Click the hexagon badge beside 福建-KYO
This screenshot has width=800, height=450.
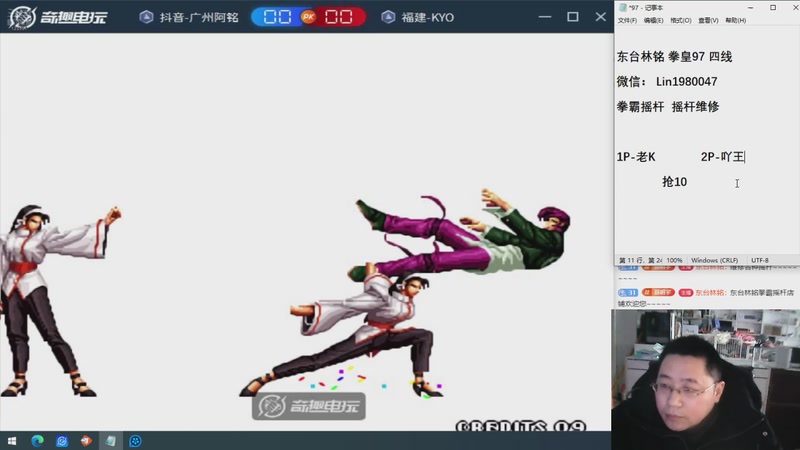pyautogui.click(x=388, y=17)
